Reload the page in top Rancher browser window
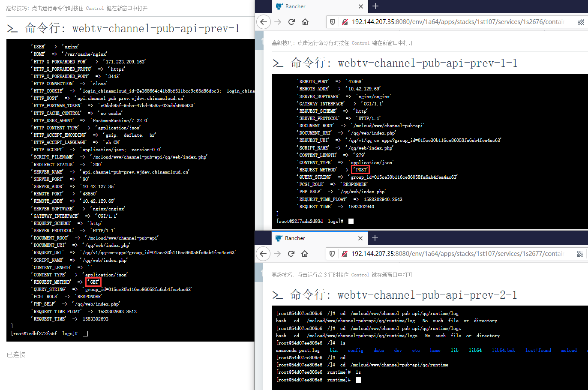 click(292, 22)
